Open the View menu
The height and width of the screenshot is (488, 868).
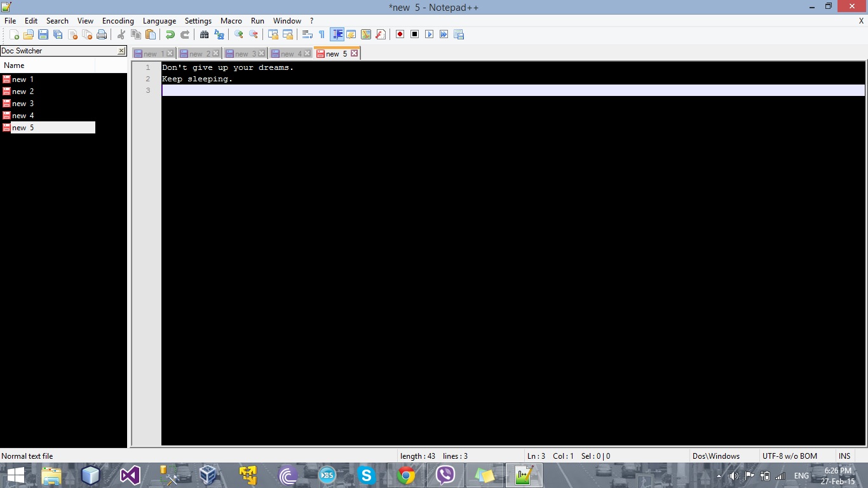pos(85,21)
